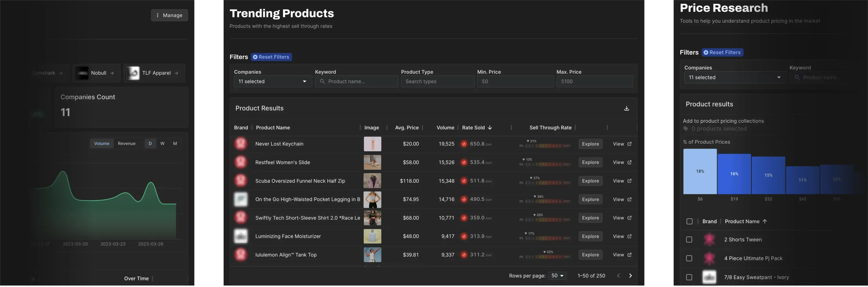Check the 2 Shorts Tween row
The height and width of the screenshot is (287, 868).
[x=689, y=240]
